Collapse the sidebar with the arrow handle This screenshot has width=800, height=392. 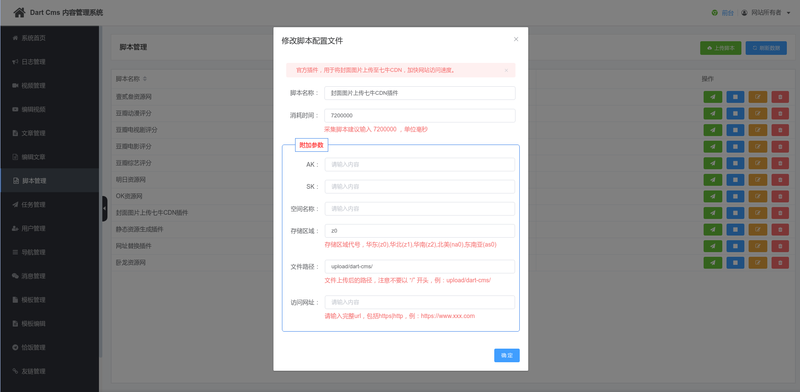click(x=105, y=208)
